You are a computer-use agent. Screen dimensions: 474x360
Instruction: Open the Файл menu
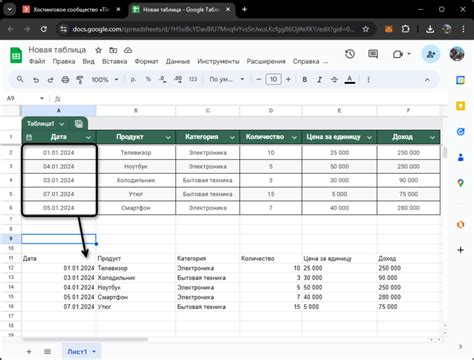[37, 61]
